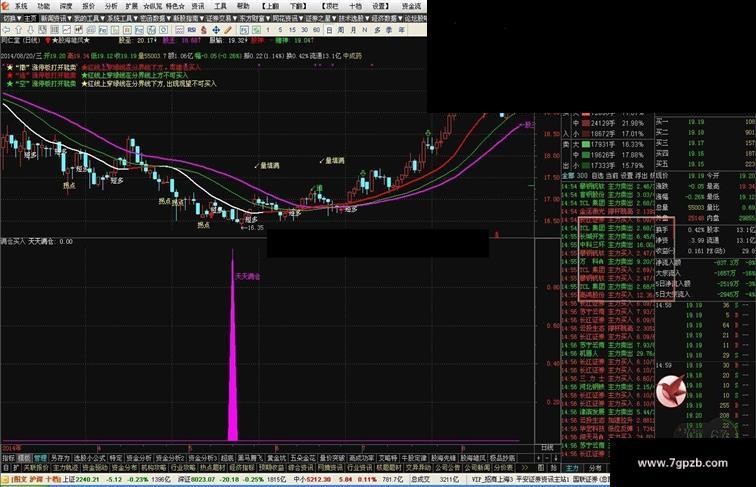
Task: Click the 下翻 page-down button
Action: pyautogui.click(x=297, y=6)
